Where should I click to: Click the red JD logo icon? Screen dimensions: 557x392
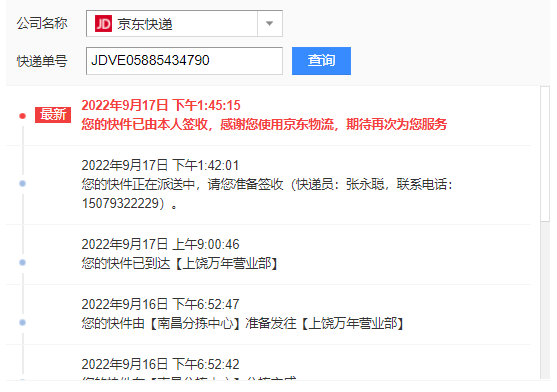coord(103,24)
